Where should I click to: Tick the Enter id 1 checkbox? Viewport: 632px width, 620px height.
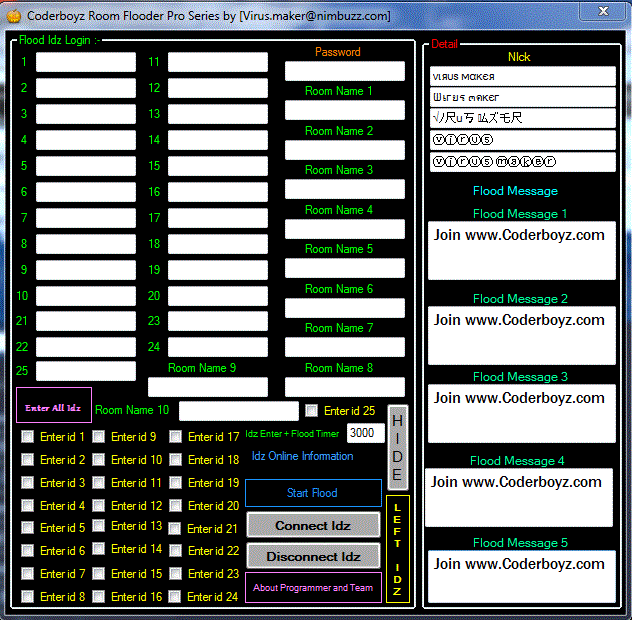coord(27,437)
